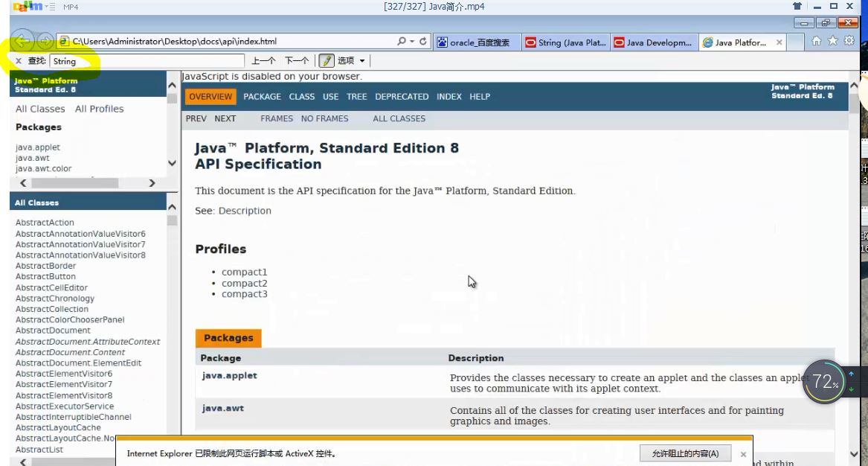Viewport: 868px width, 466px height.
Task: Open the Description link after See
Action: tap(245, 211)
